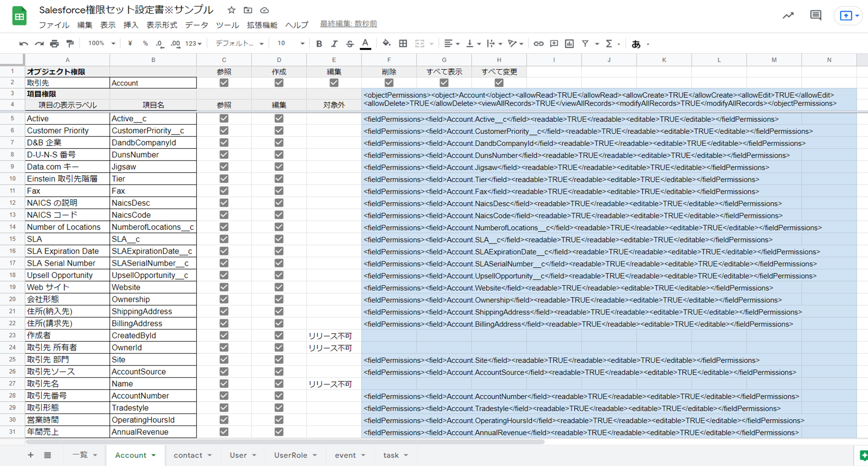This screenshot has height=466, width=868.
Task: Open the zoom 100% dropdown
Action: coord(101,43)
